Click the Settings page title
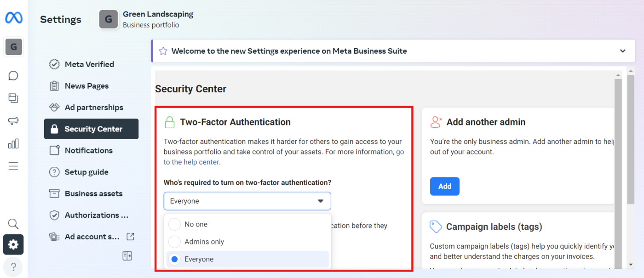The width and height of the screenshot is (644, 278). pos(61,19)
